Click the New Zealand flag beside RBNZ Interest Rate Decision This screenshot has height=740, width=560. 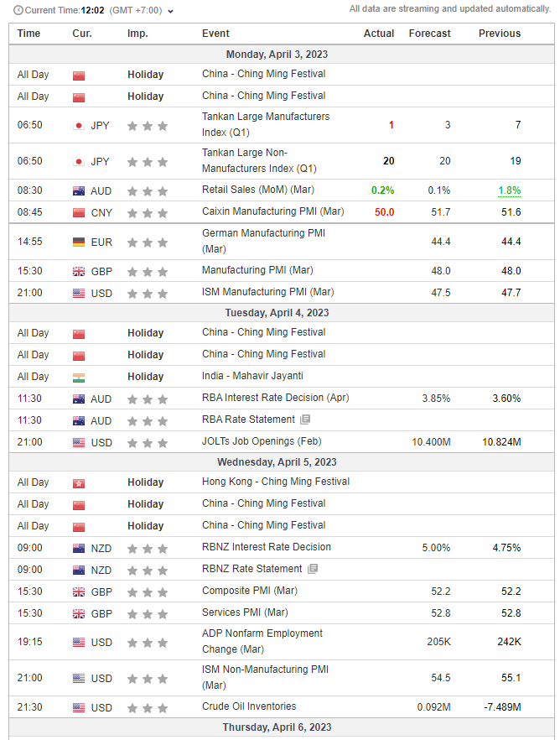tap(79, 549)
